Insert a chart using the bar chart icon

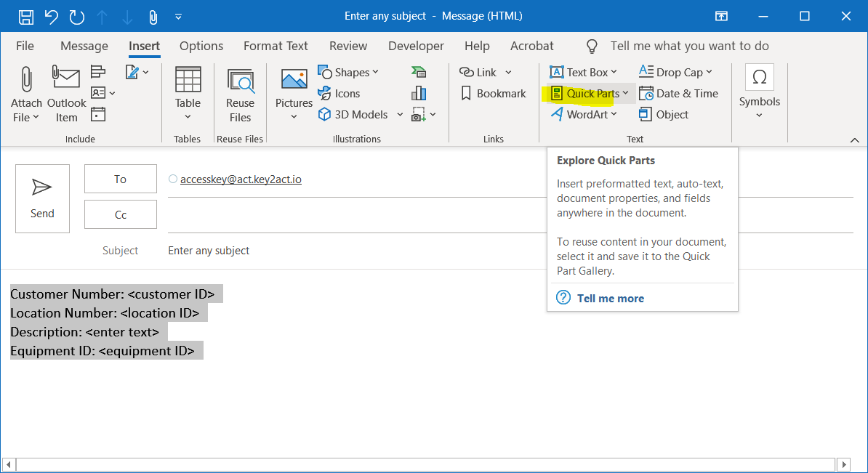point(418,93)
